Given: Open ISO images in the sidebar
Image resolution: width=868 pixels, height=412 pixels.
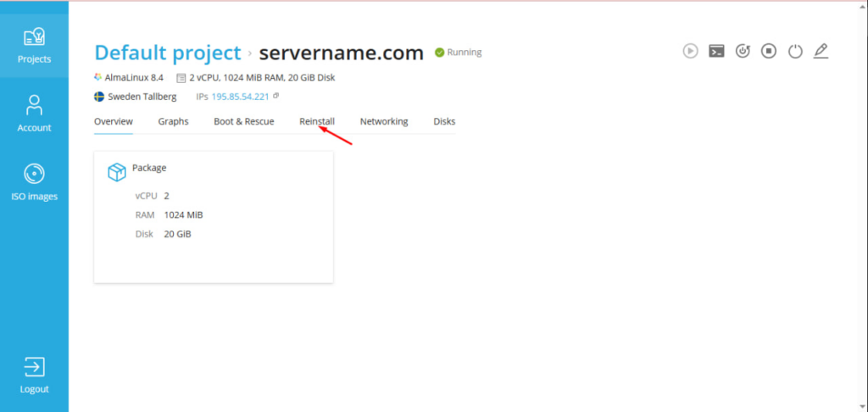Looking at the screenshot, I should tap(34, 182).
